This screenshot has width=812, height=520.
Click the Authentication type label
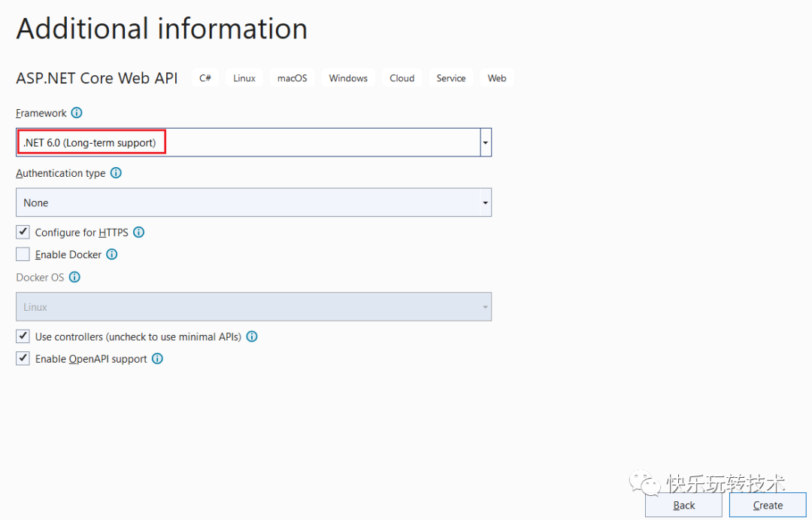[61, 173]
